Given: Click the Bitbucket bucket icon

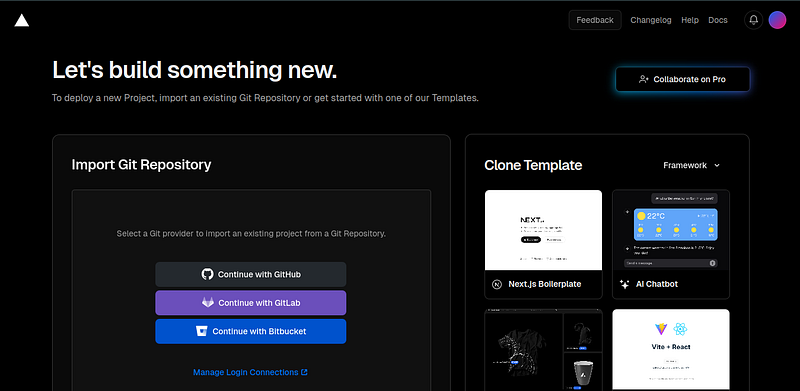Looking at the screenshot, I should point(202,331).
